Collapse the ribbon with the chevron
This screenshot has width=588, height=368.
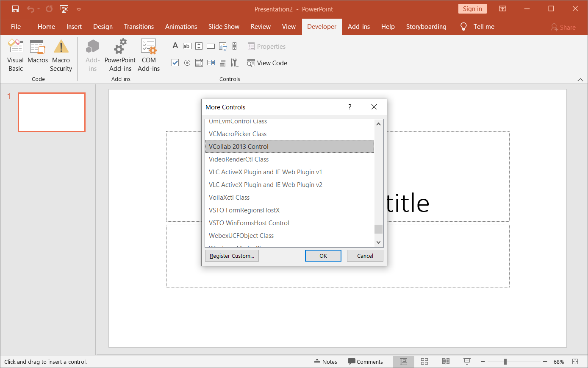tap(580, 79)
